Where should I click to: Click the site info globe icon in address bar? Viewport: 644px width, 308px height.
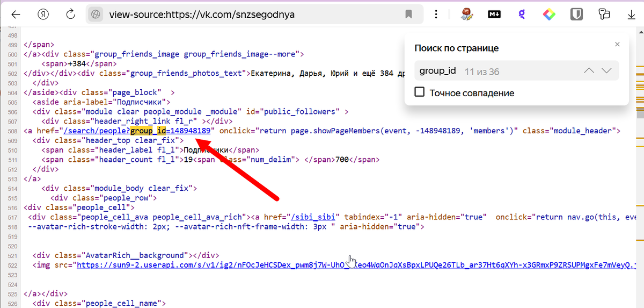click(96, 15)
